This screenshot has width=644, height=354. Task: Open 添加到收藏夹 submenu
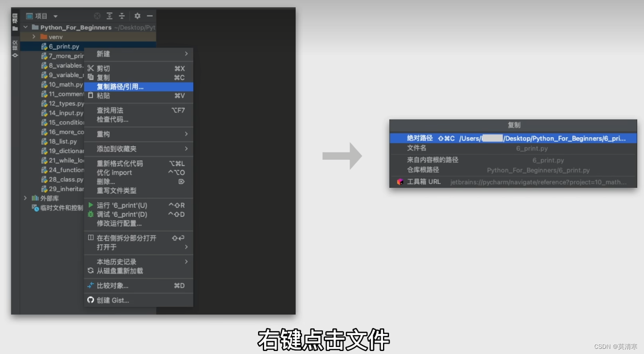[139, 149]
